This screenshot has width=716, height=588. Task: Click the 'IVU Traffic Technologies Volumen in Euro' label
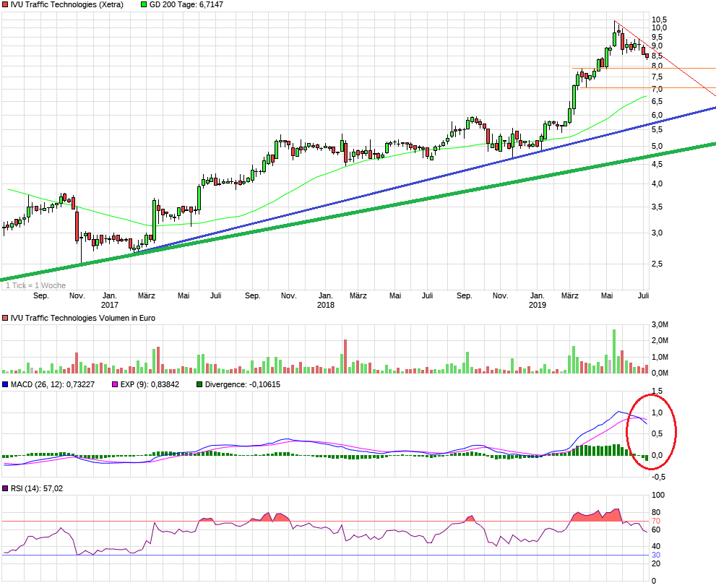click(82, 318)
